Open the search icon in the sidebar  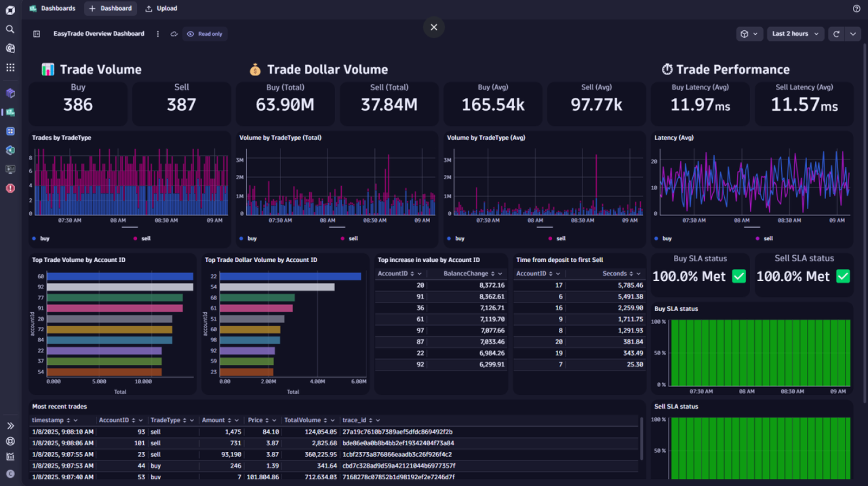10,29
